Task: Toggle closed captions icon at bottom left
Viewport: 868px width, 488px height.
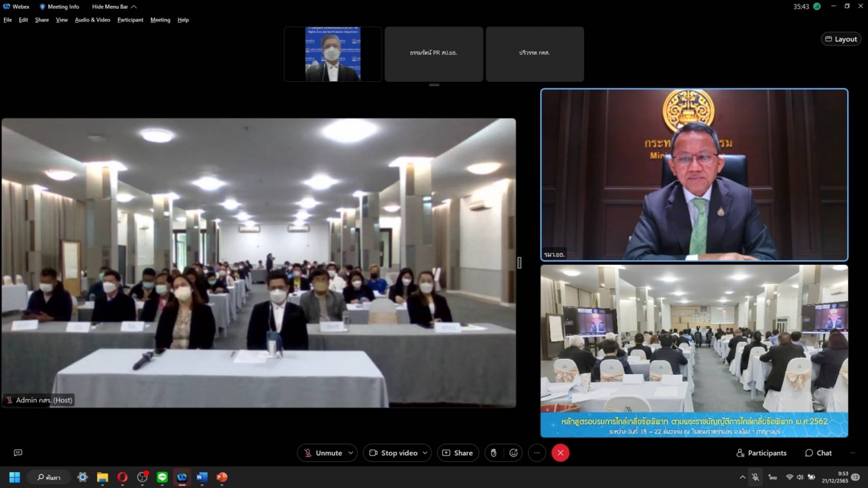Action: coord(18,452)
